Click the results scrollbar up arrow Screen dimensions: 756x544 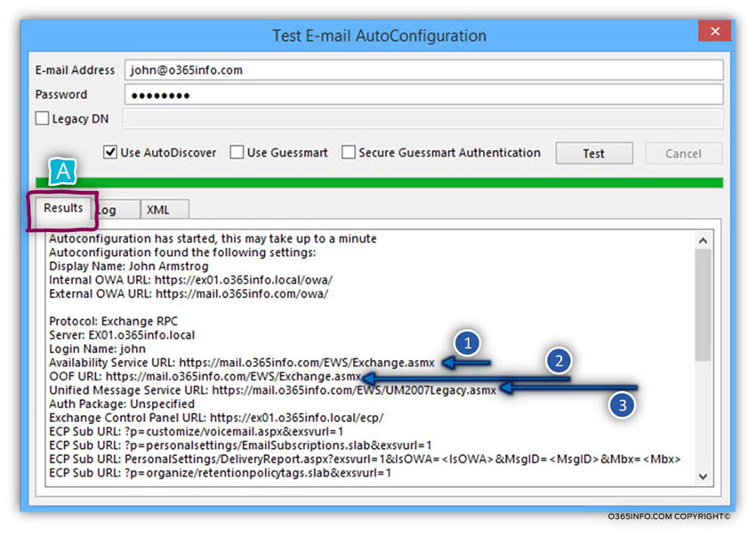click(703, 240)
